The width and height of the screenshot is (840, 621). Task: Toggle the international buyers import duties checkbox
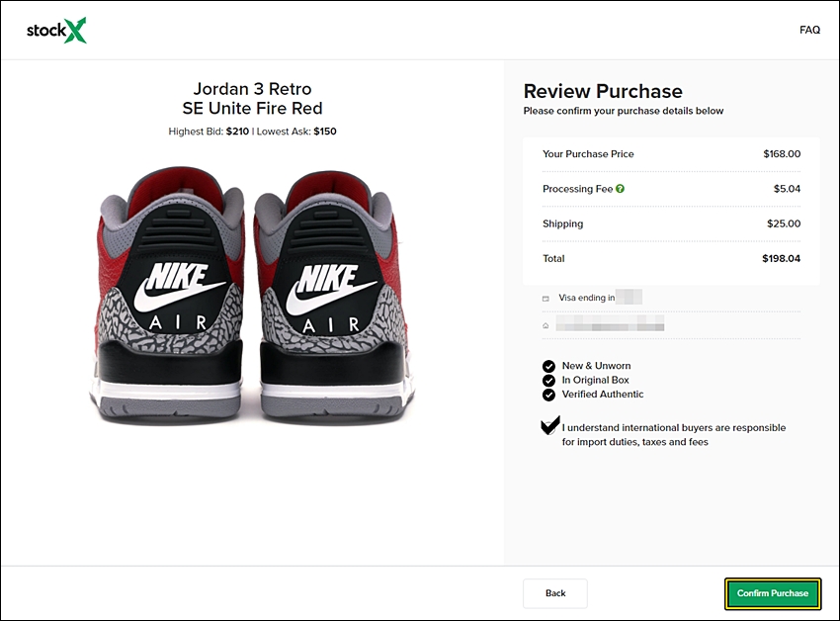(550, 426)
